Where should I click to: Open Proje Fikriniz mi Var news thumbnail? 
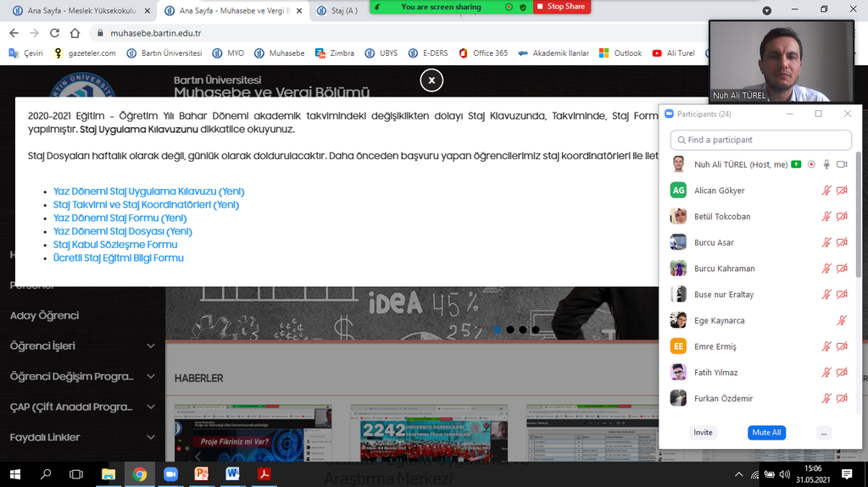tap(253, 434)
